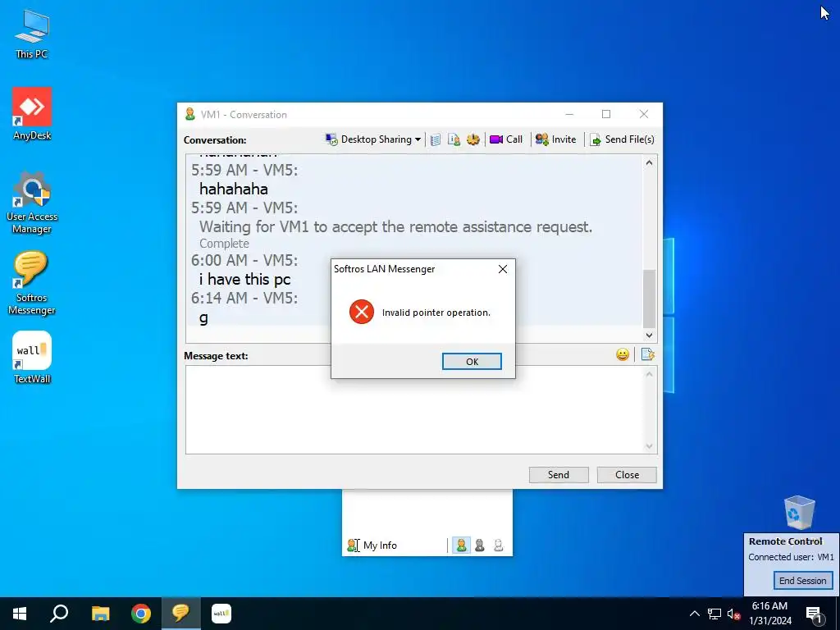Viewport: 840px width, 630px height.
Task: Minimize the VM1 Conversation window
Action: pos(569,114)
